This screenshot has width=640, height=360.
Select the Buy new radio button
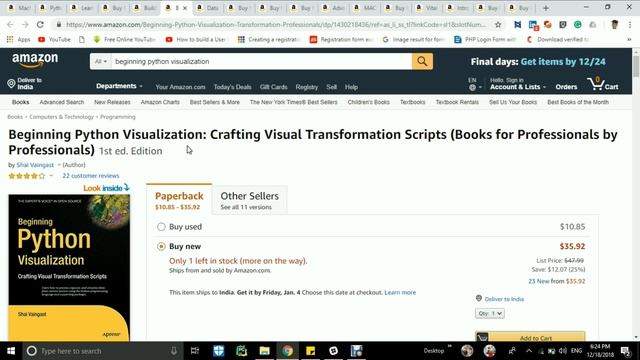tap(161, 247)
